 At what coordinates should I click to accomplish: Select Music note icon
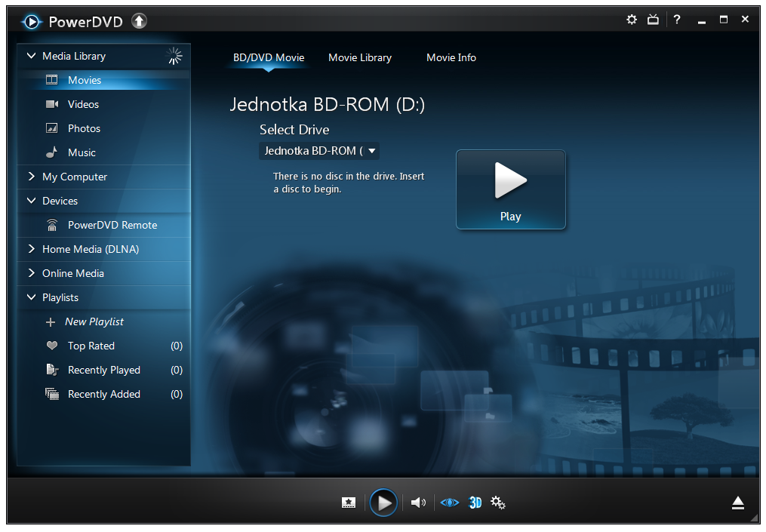52,152
